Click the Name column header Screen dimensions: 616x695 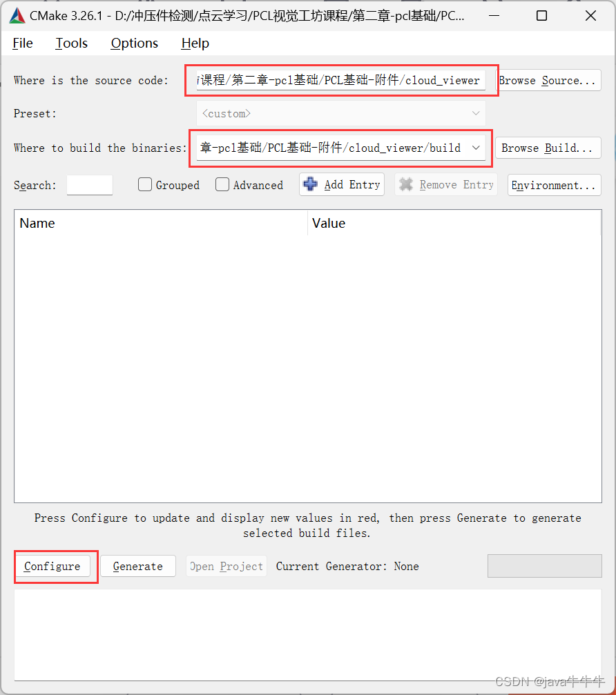coord(161,223)
